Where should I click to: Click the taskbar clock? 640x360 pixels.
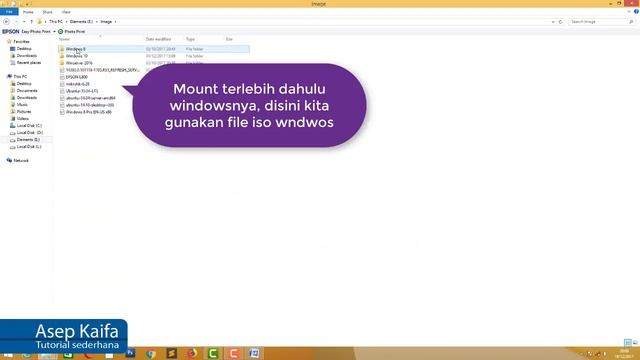point(625,354)
